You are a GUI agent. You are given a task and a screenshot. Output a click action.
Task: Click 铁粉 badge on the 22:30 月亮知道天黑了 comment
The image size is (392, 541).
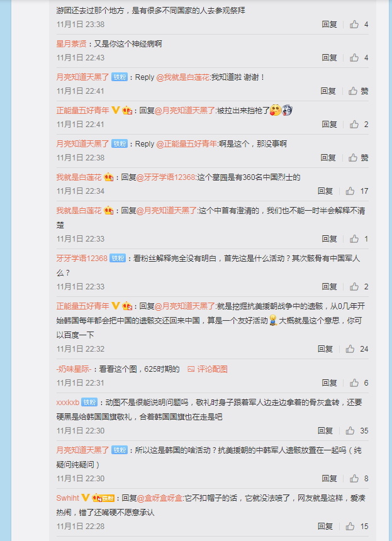click(120, 450)
